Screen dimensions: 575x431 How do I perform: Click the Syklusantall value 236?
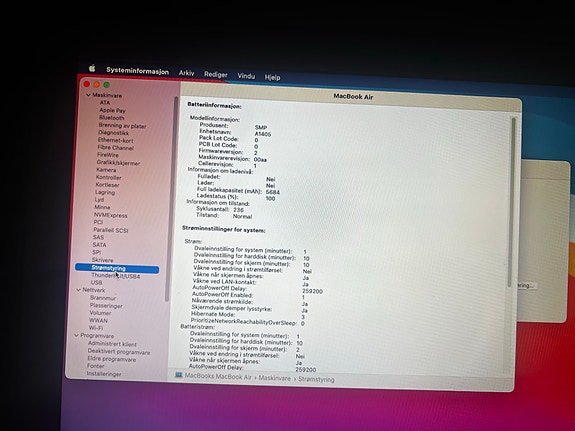click(x=238, y=209)
